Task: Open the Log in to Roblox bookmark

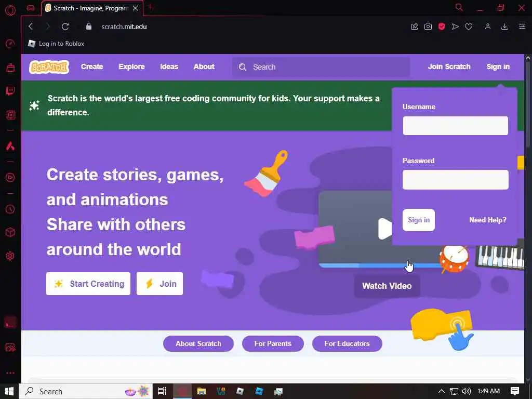Action: [56, 44]
